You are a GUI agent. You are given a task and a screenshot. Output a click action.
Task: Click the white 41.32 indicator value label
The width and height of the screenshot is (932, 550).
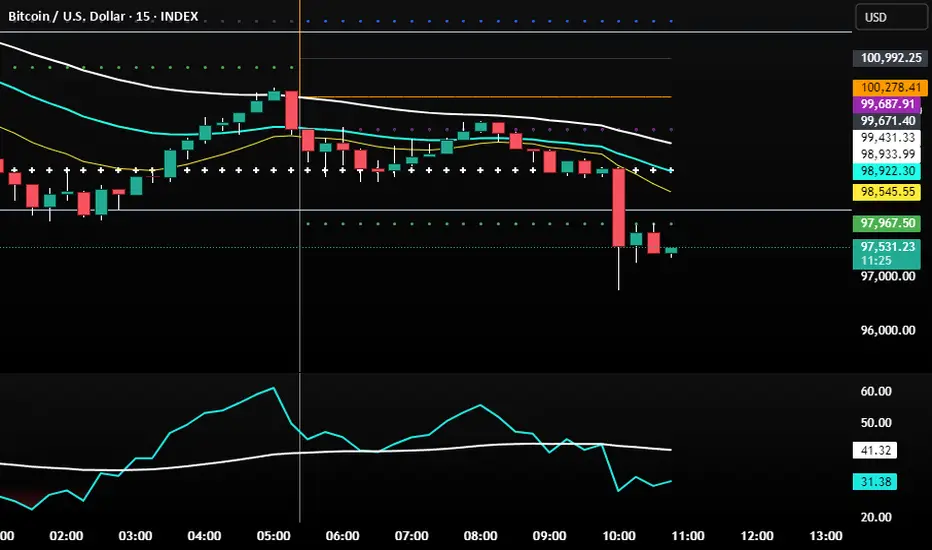[x=875, y=450]
